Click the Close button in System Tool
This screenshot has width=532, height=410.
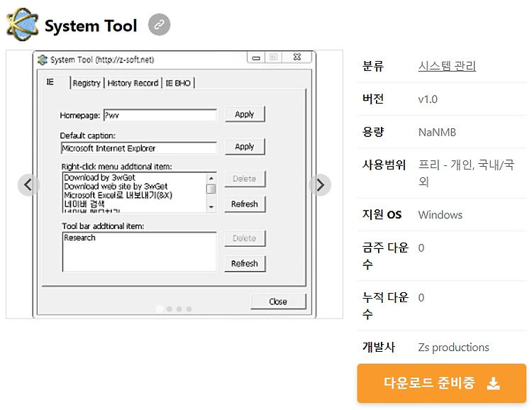pos(278,301)
